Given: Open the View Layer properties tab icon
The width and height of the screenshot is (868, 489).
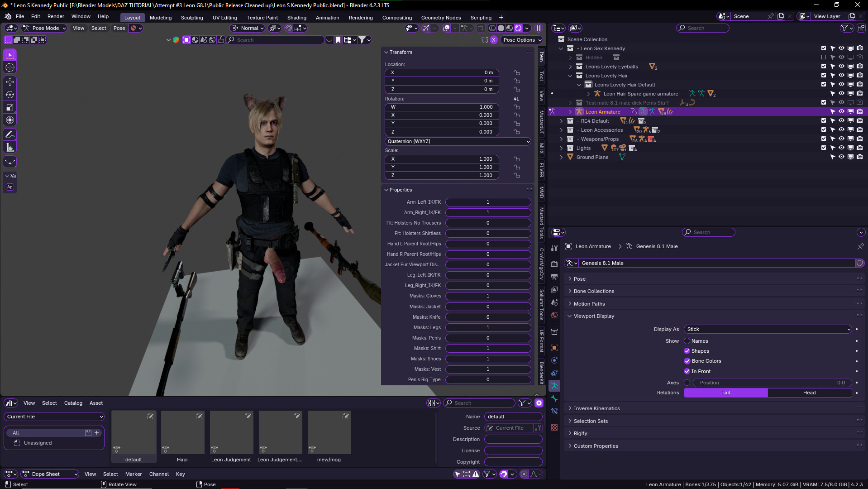Looking at the screenshot, I should tap(554, 289).
